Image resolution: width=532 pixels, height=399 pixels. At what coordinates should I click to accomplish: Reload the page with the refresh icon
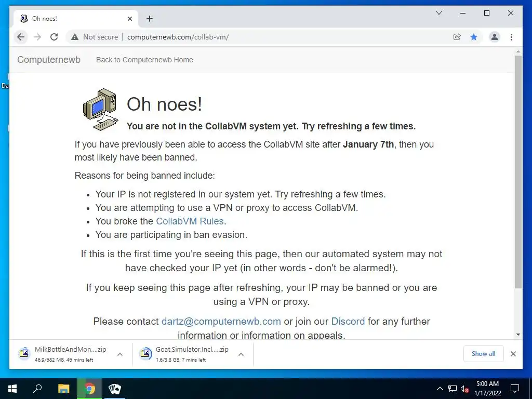54,37
